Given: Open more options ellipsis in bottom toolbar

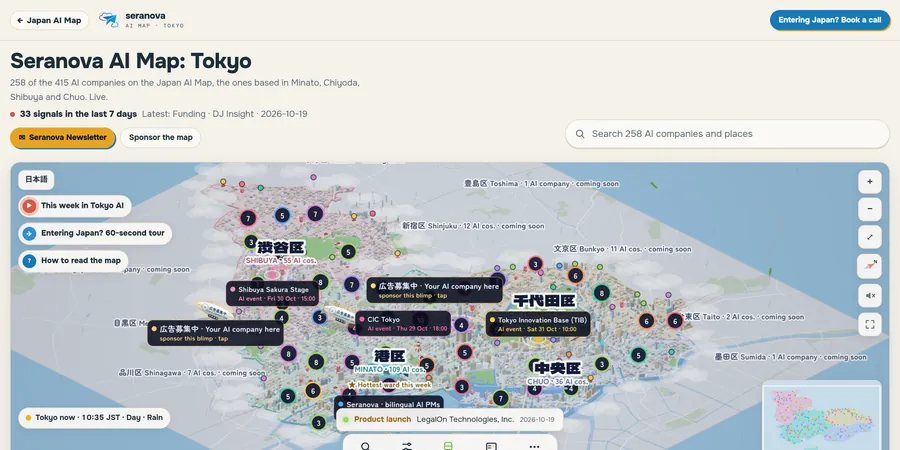Looking at the screenshot, I should pyautogui.click(x=534, y=446).
